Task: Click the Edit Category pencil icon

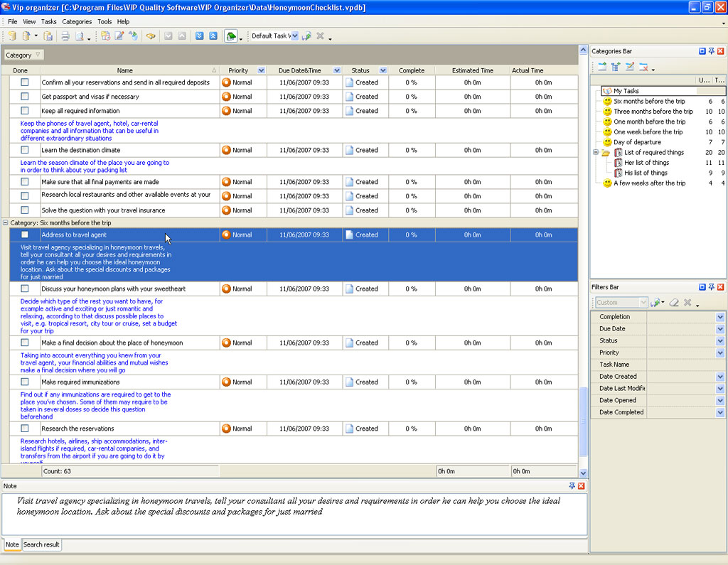Action: [629, 68]
